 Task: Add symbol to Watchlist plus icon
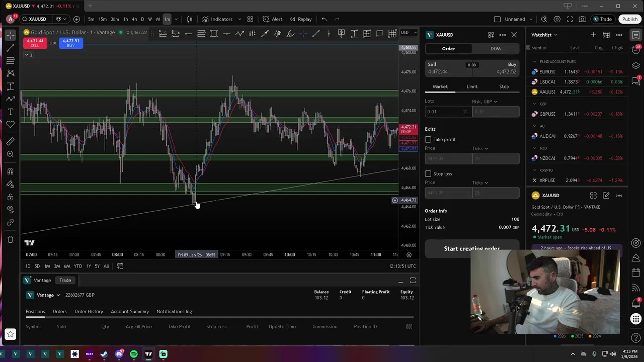pos(593,35)
